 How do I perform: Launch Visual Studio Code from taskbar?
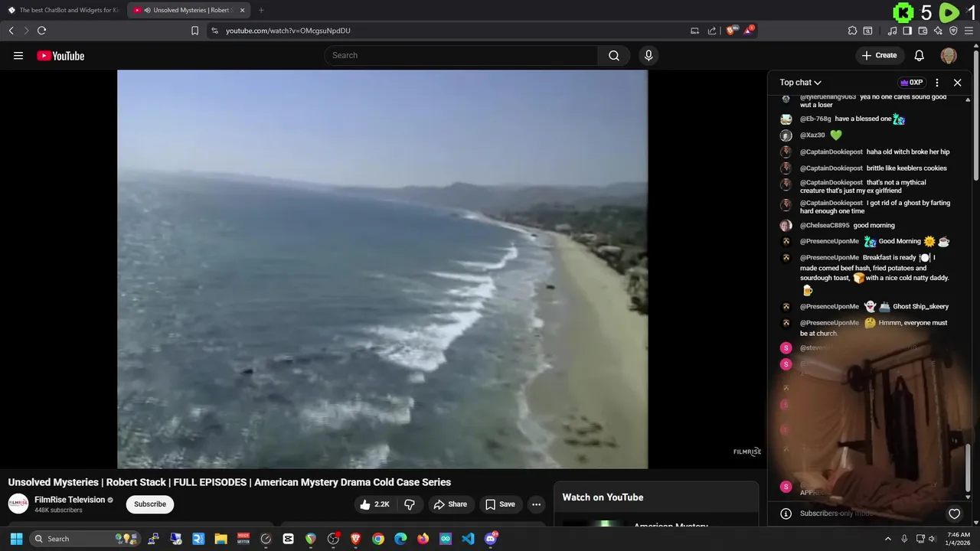(x=468, y=539)
